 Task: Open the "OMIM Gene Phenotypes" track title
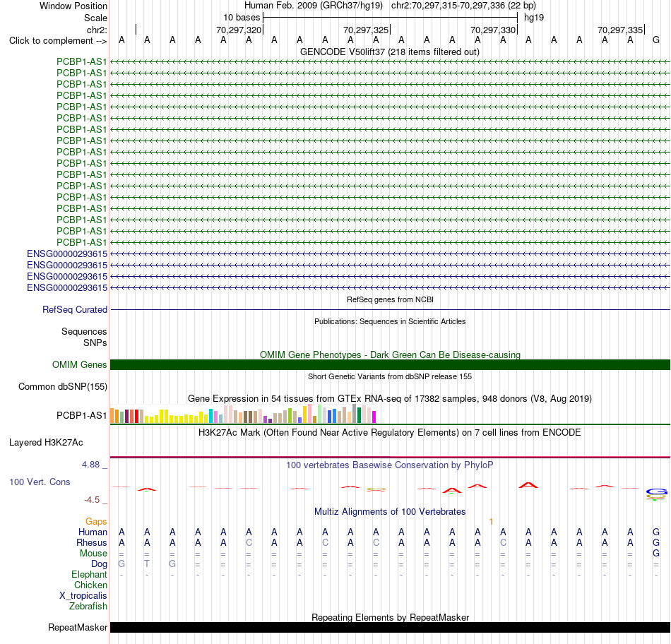390,354
